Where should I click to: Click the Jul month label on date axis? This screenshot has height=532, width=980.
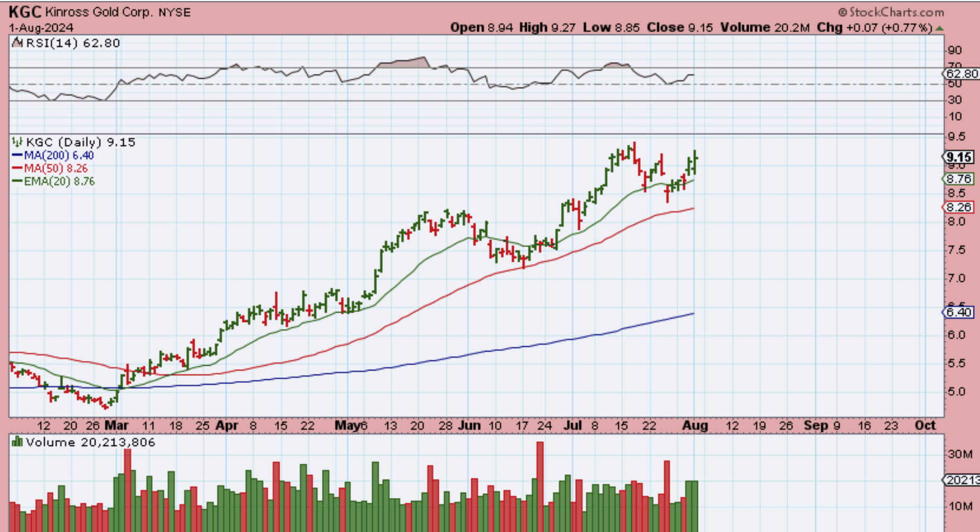[x=573, y=425]
